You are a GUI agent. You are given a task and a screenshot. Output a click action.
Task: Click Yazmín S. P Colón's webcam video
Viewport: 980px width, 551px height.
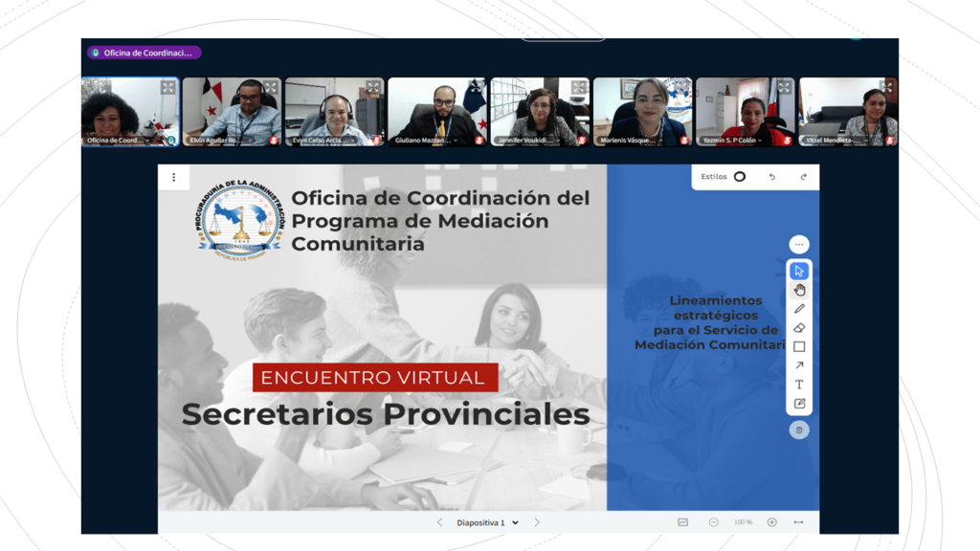tap(745, 112)
